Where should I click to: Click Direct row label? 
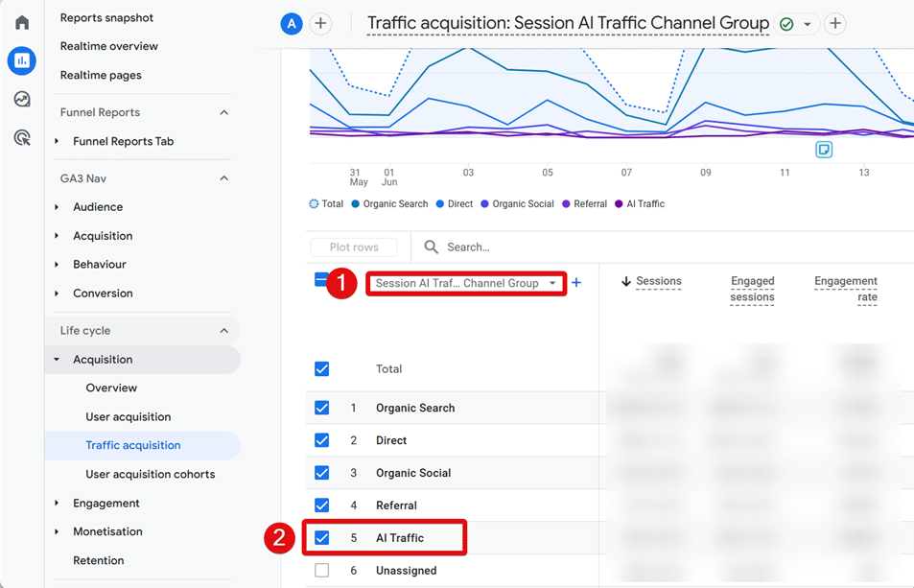click(x=391, y=440)
